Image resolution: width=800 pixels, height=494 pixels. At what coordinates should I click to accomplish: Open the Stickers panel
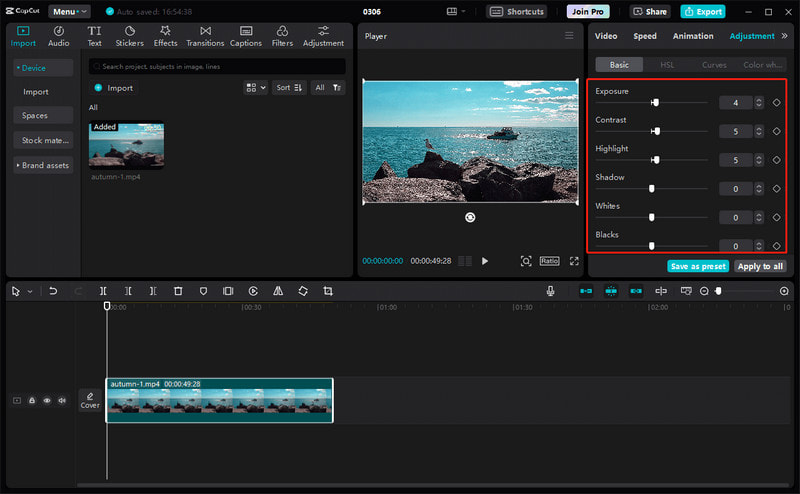pos(129,36)
